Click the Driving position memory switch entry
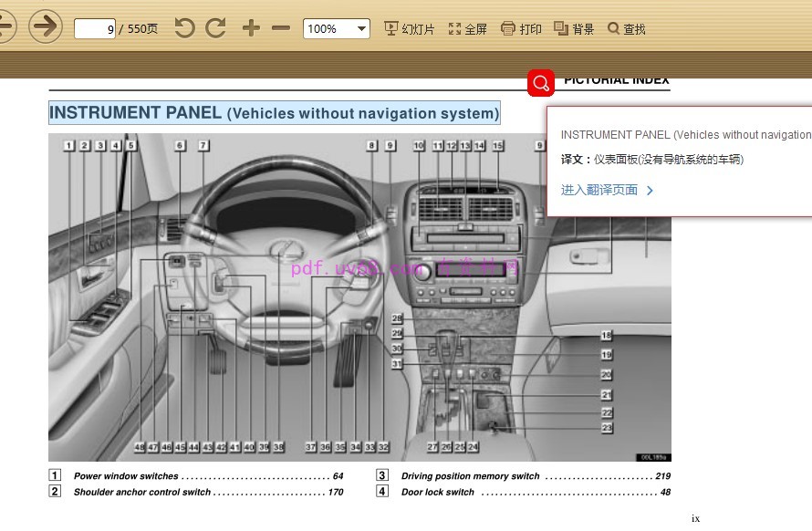This screenshot has height=531, width=812. tap(471, 476)
